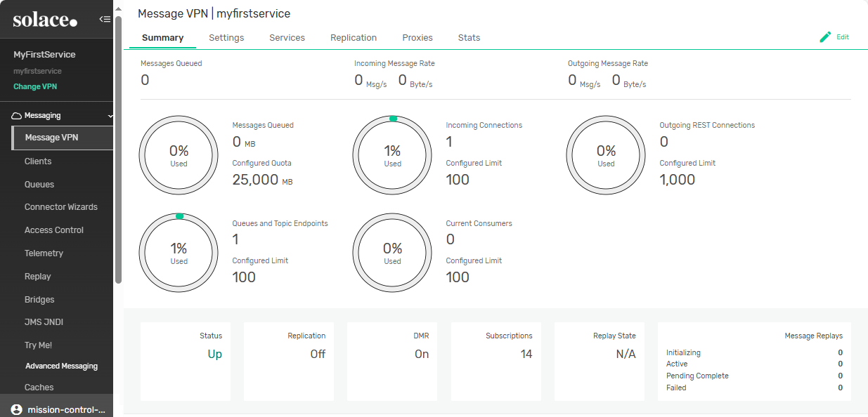Viewport: 868px width, 417px height.
Task: Click the Messages Queued usage gauge
Action: [179, 155]
